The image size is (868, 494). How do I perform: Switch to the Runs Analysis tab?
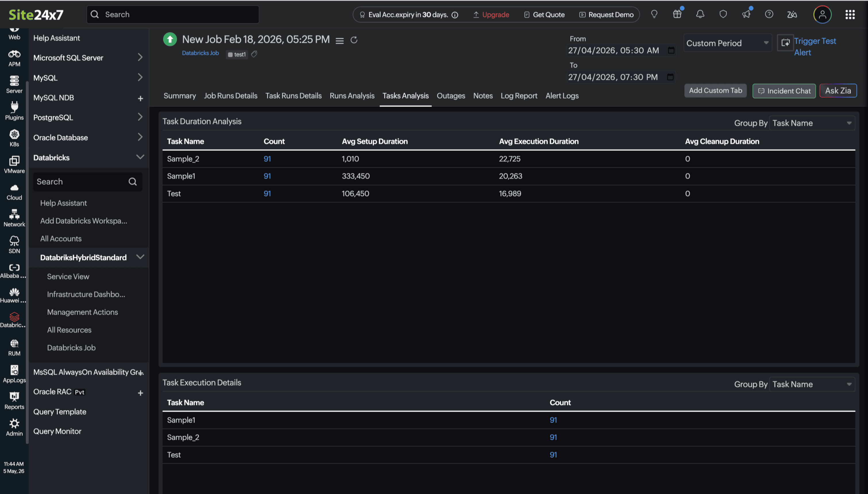click(x=352, y=96)
